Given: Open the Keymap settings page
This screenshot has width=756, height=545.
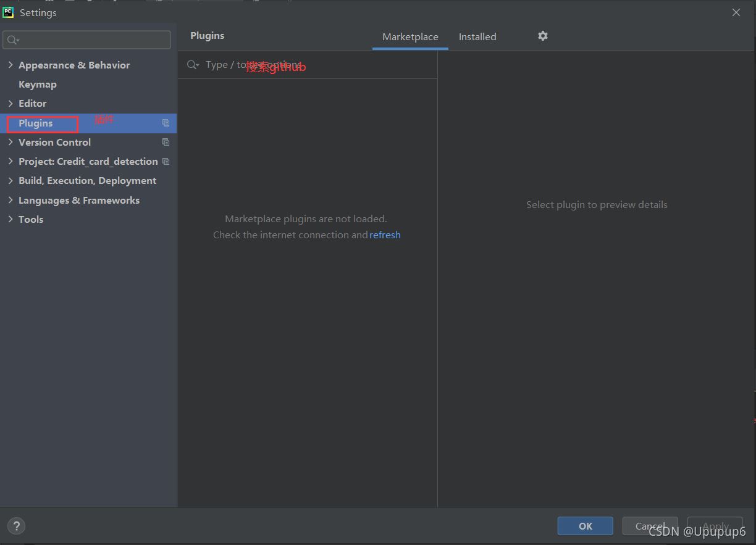Looking at the screenshot, I should click(x=38, y=85).
